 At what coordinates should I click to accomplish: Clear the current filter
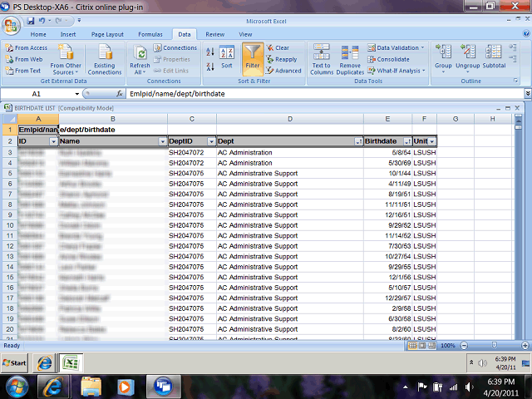tap(278, 48)
